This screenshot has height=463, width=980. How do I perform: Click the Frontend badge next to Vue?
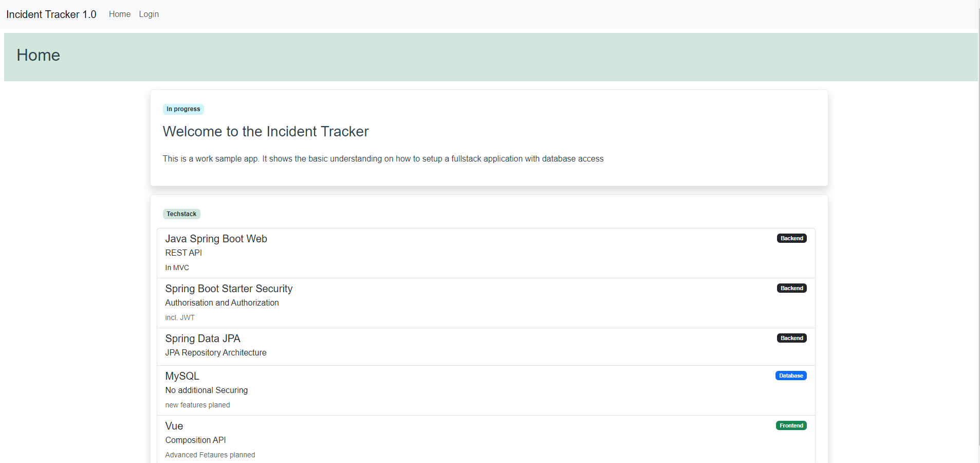(x=791, y=425)
